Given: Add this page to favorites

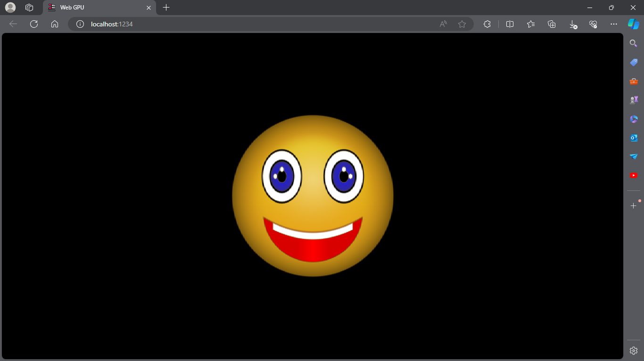Looking at the screenshot, I should tap(462, 24).
